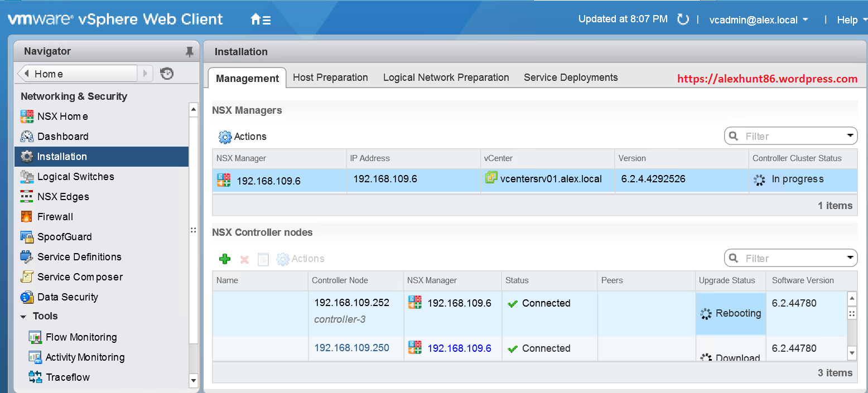Open the Service Deployments tab

(570, 77)
